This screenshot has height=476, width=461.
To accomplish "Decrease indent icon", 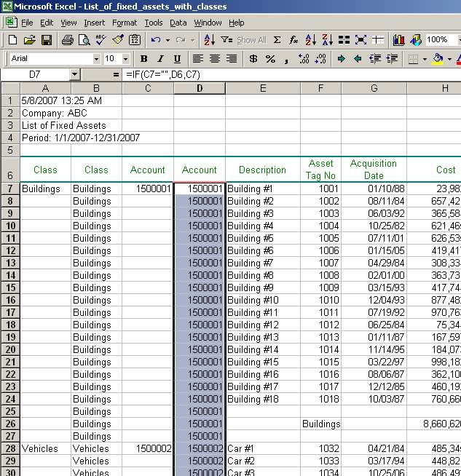I will [375, 58].
